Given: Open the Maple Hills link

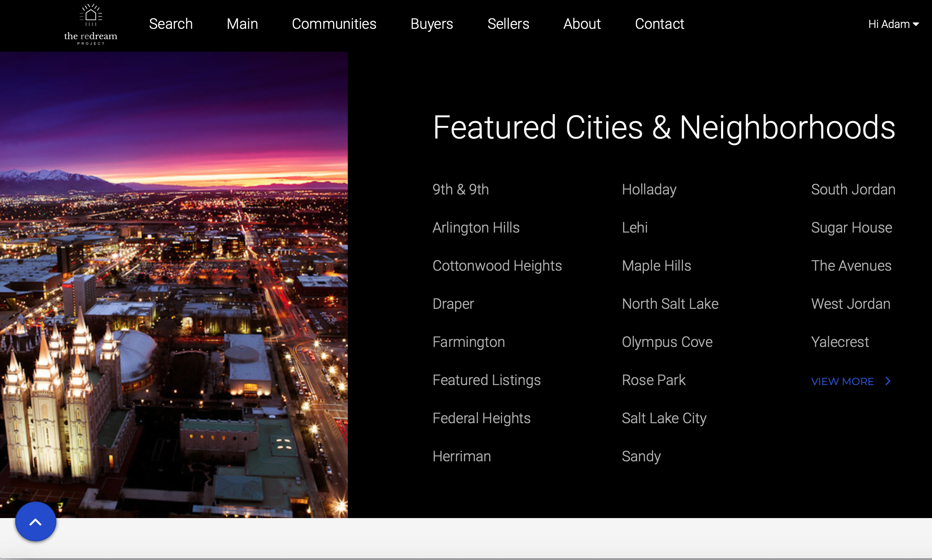Looking at the screenshot, I should (656, 266).
